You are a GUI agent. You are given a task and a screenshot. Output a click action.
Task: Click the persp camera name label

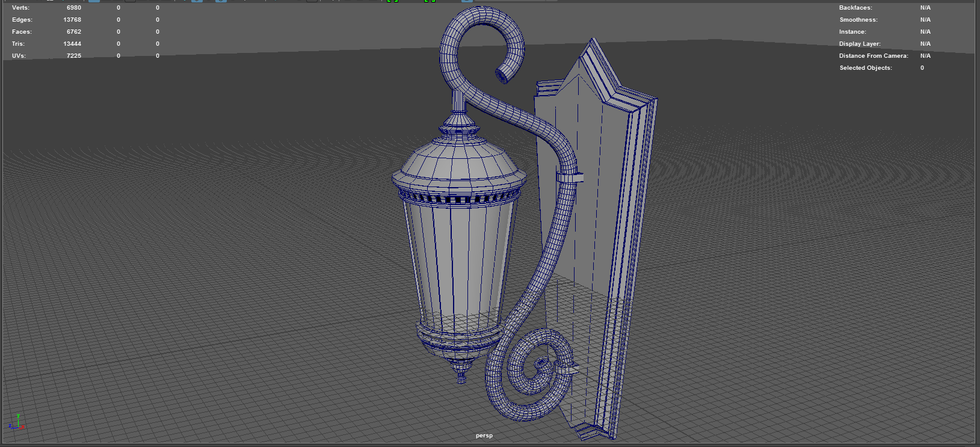(484, 436)
